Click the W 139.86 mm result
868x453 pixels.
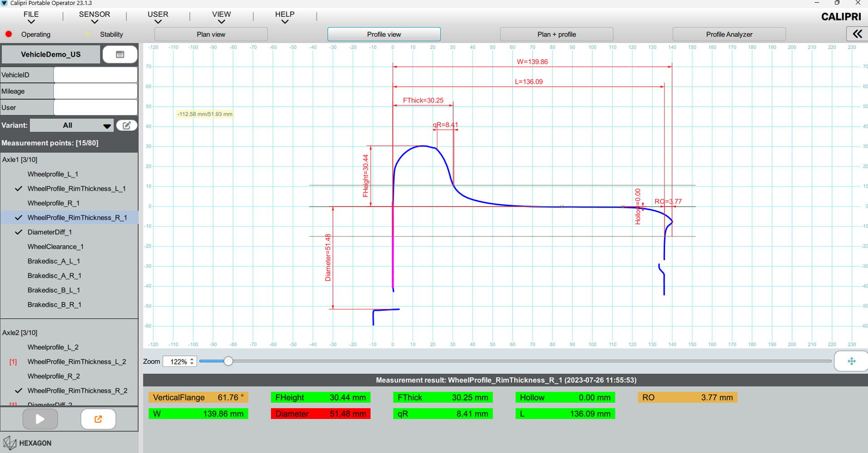(x=198, y=414)
